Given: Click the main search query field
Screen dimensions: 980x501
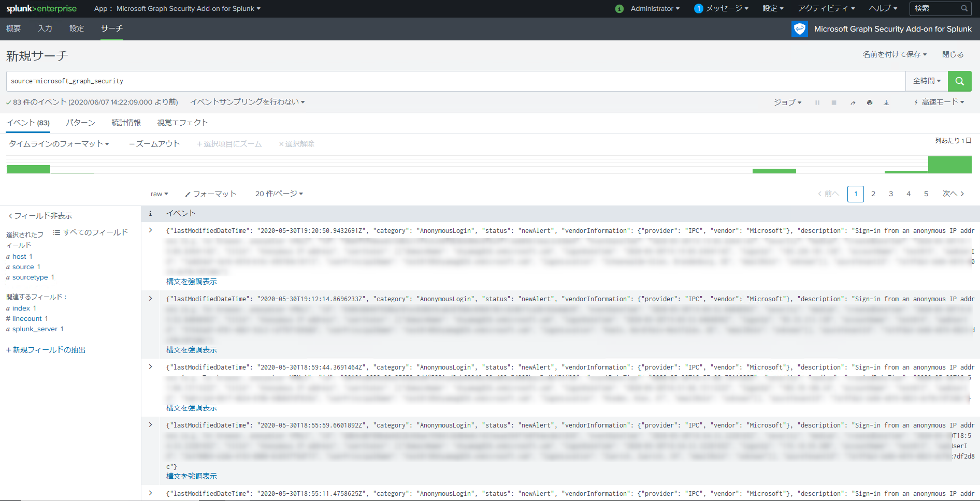Looking at the screenshot, I should (456, 81).
